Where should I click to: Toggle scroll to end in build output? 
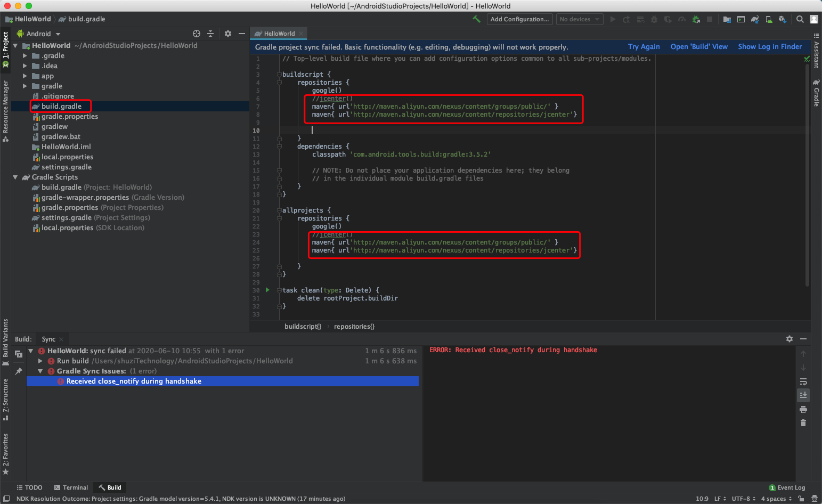pos(803,395)
